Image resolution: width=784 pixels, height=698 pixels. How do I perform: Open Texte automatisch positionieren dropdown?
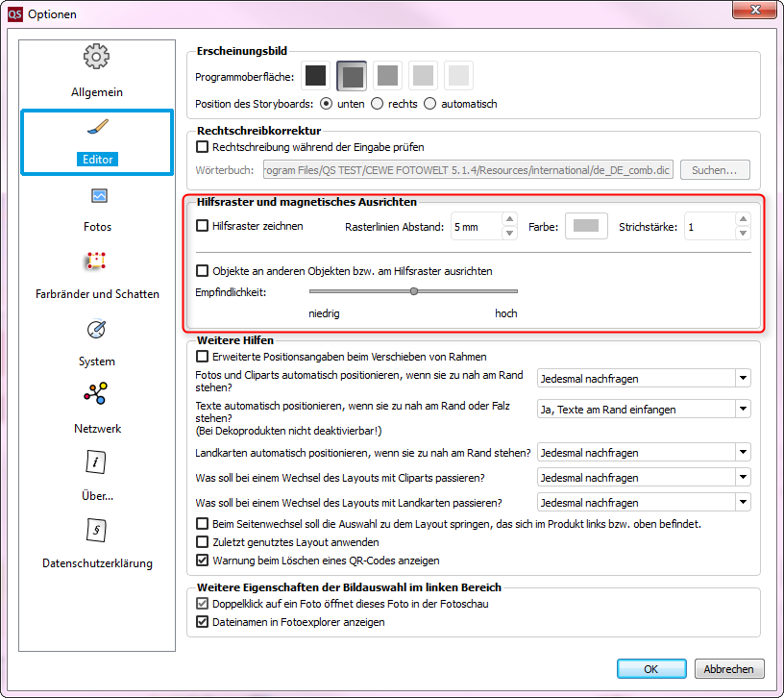pyautogui.click(x=644, y=409)
